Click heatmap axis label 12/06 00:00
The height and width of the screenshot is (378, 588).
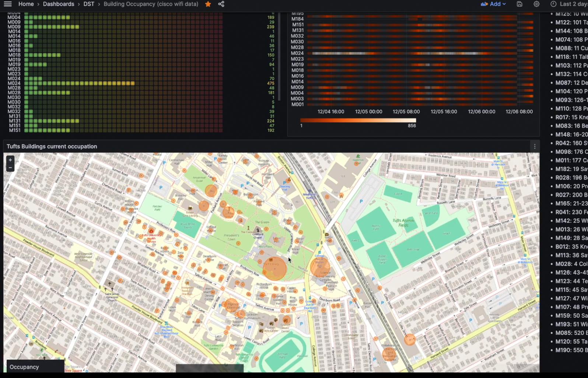pos(482,111)
